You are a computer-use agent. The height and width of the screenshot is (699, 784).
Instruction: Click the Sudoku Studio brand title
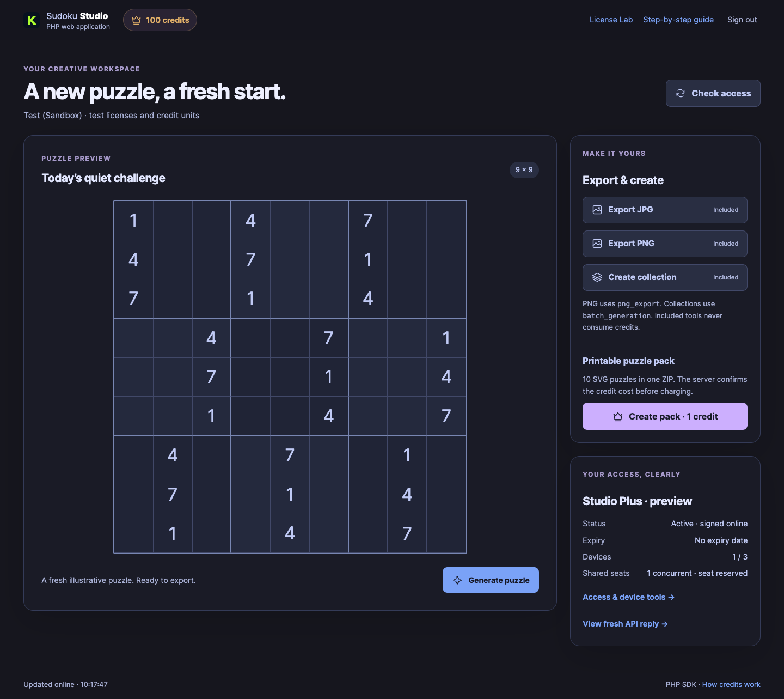click(x=77, y=16)
